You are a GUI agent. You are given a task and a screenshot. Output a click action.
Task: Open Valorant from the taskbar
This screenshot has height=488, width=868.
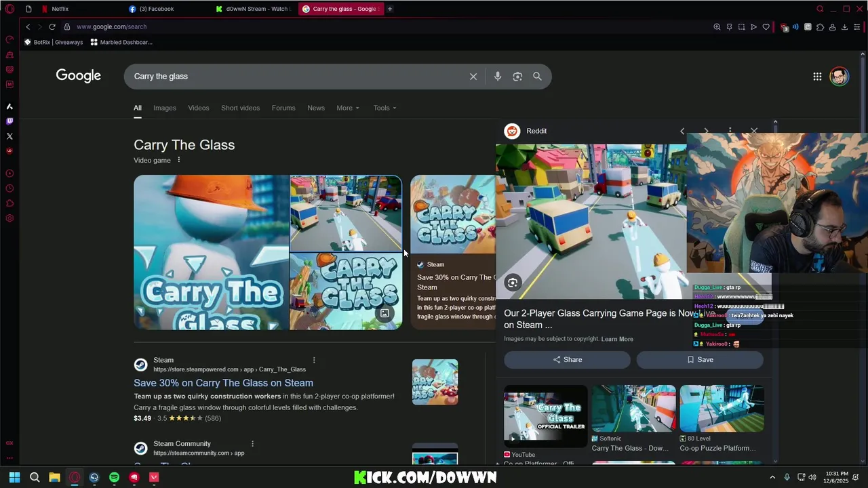154,477
